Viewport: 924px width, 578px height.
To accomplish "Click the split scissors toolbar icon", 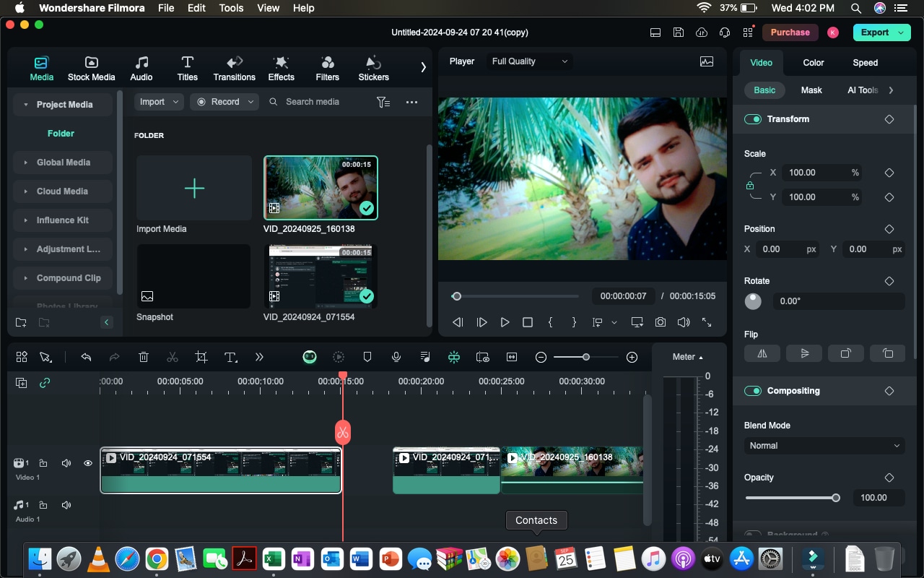I will point(172,357).
